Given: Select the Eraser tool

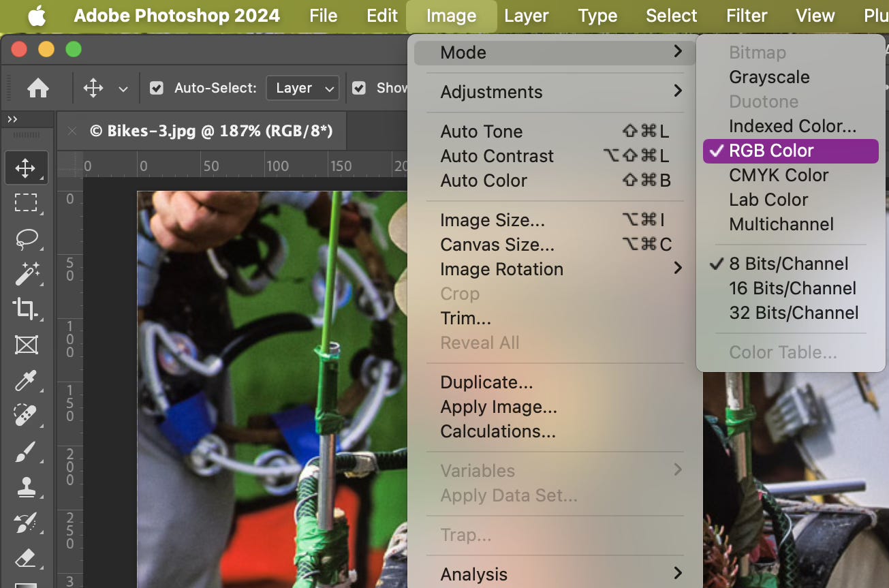Looking at the screenshot, I should pos(26,558).
